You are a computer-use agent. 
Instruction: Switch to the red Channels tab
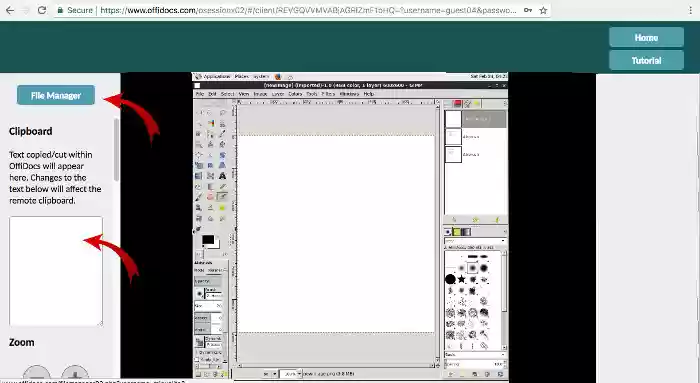point(458,104)
